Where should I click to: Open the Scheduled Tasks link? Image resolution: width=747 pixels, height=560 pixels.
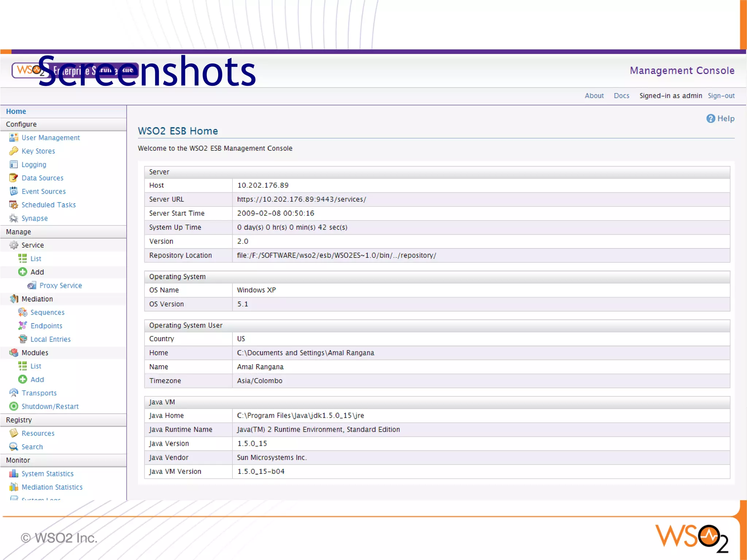(x=49, y=205)
